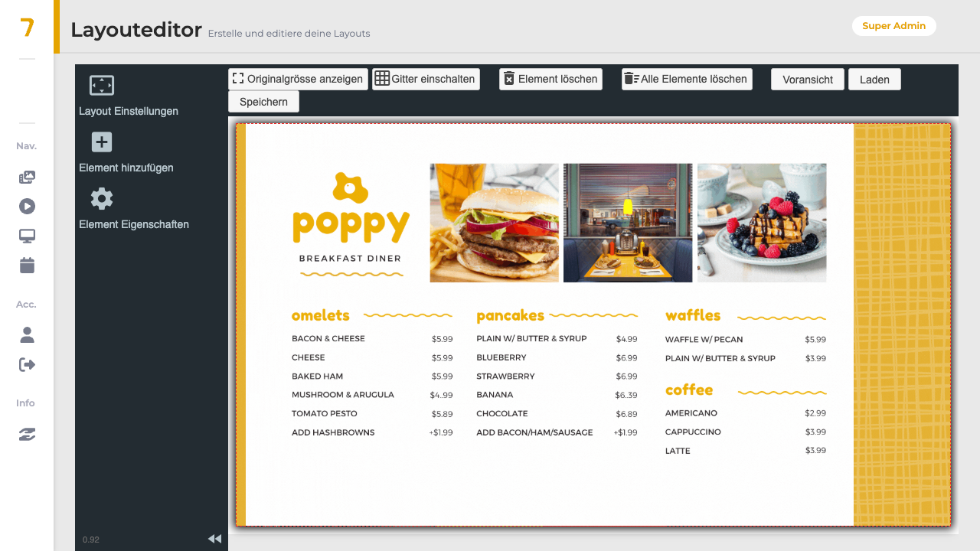Click the Layout Einstellungen icon
The width and height of the screenshot is (980, 551).
pos(102,85)
